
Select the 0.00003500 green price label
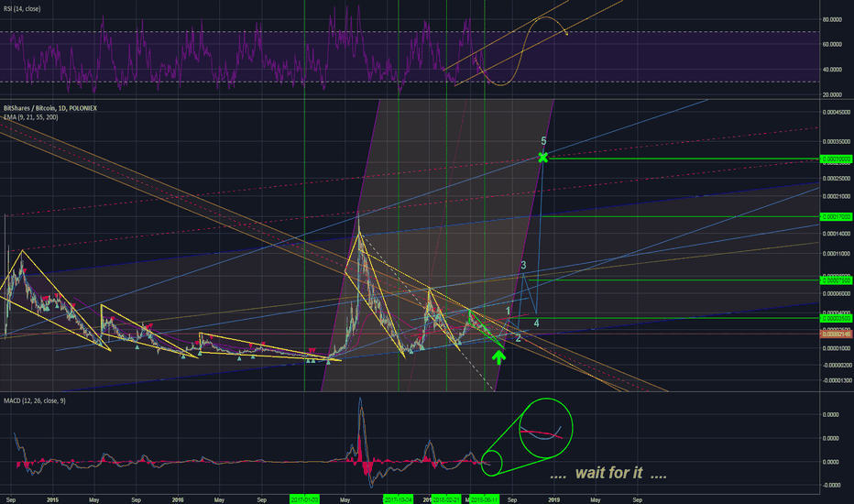(836, 318)
